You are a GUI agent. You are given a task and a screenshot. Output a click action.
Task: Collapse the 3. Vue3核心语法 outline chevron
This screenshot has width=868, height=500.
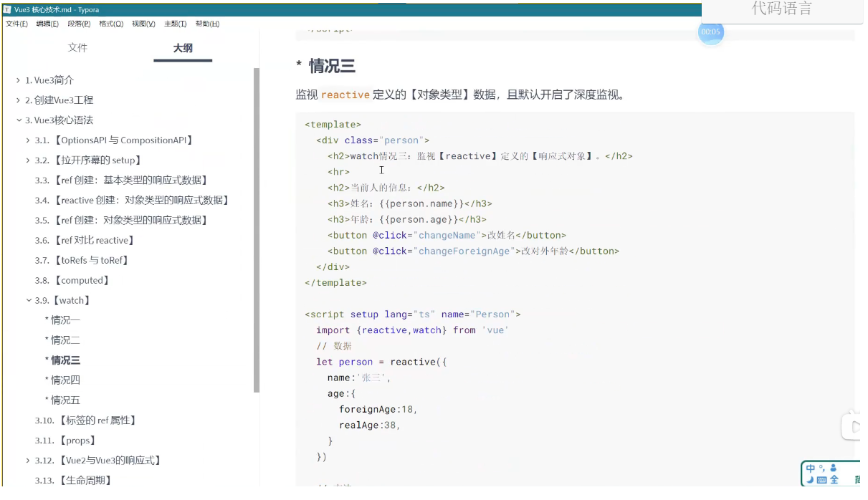[x=18, y=120]
